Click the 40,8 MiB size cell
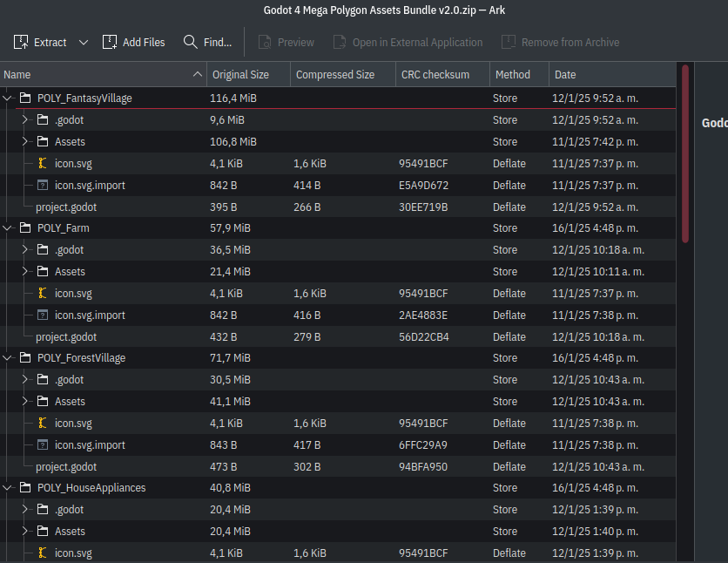This screenshot has width=728, height=563. (x=230, y=488)
